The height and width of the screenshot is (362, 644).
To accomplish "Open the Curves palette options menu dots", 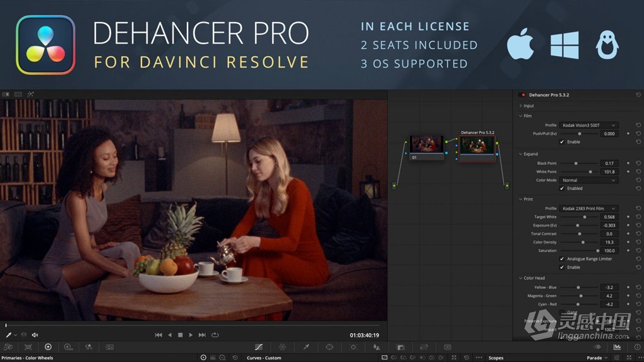I will pyautogui.click(x=479, y=358).
